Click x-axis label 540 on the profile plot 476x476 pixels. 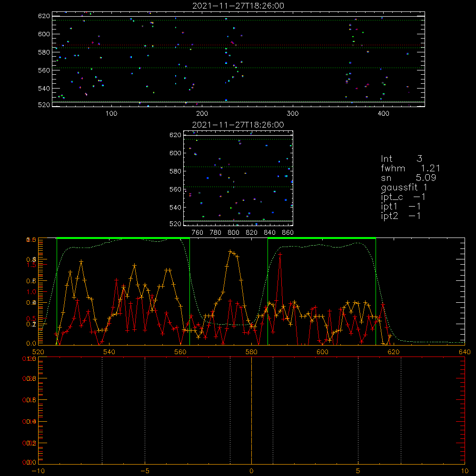pos(109,352)
